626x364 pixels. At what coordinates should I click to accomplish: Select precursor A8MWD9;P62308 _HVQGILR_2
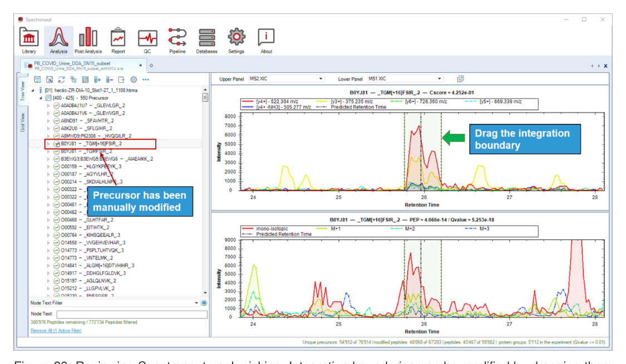96,136
